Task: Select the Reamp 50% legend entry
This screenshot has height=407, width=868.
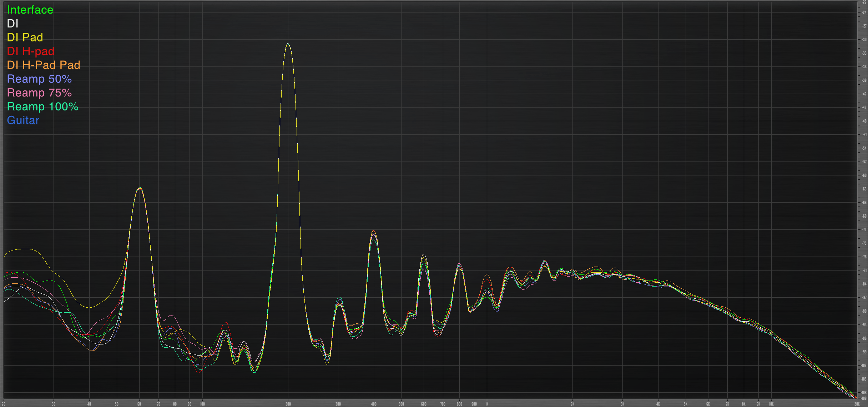Action: pos(39,79)
